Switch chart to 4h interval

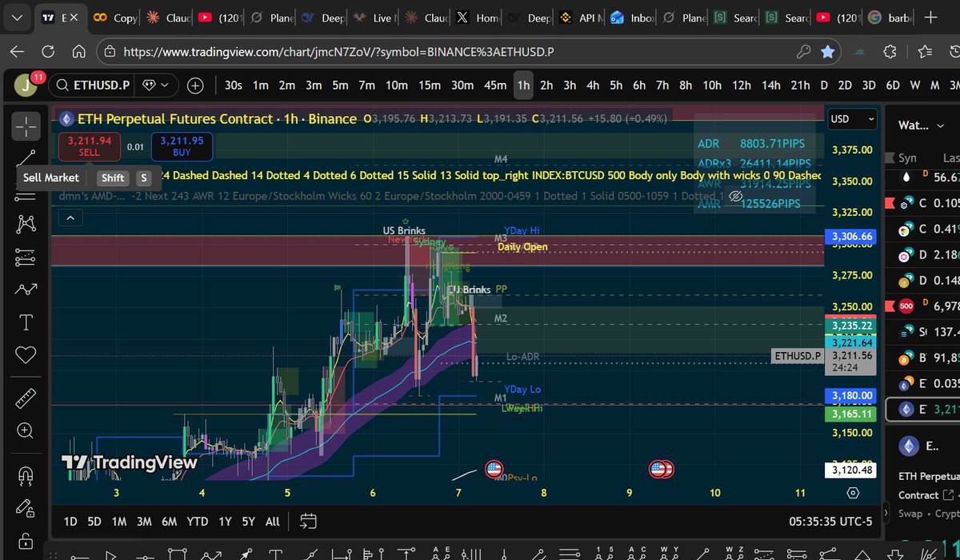593,86
